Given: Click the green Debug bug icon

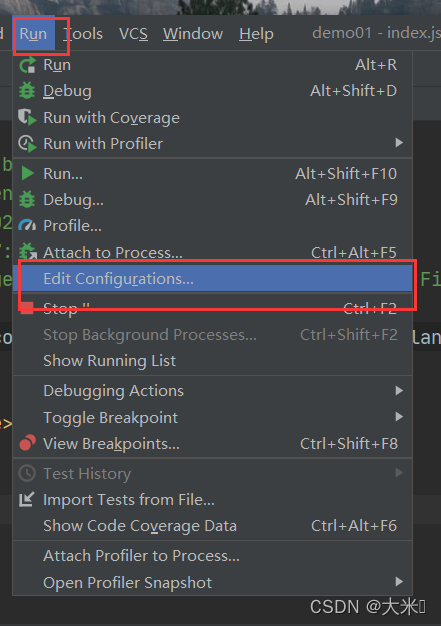Looking at the screenshot, I should (x=27, y=91).
